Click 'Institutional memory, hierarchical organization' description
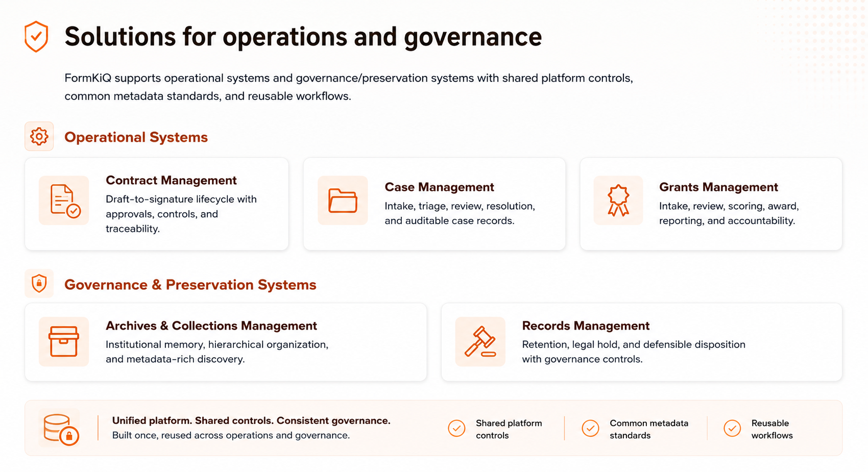Screen dimensions: 868x472 coord(217,352)
